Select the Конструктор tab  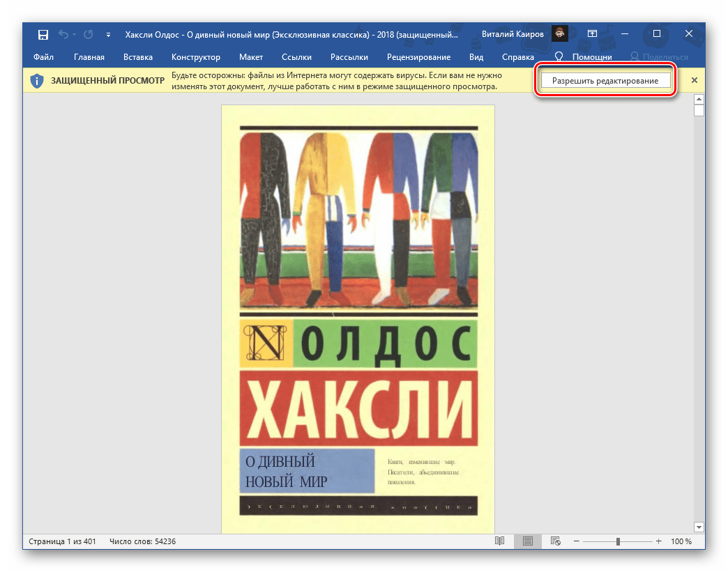(196, 57)
